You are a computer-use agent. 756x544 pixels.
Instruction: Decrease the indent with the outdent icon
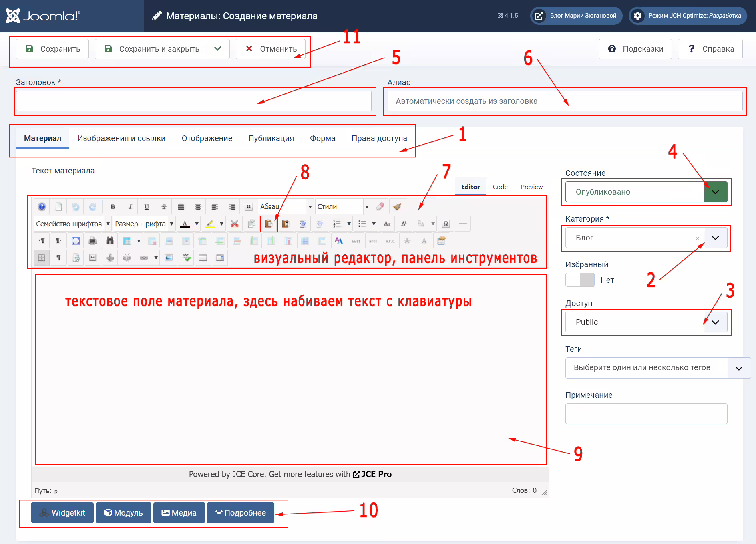[x=320, y=224]
